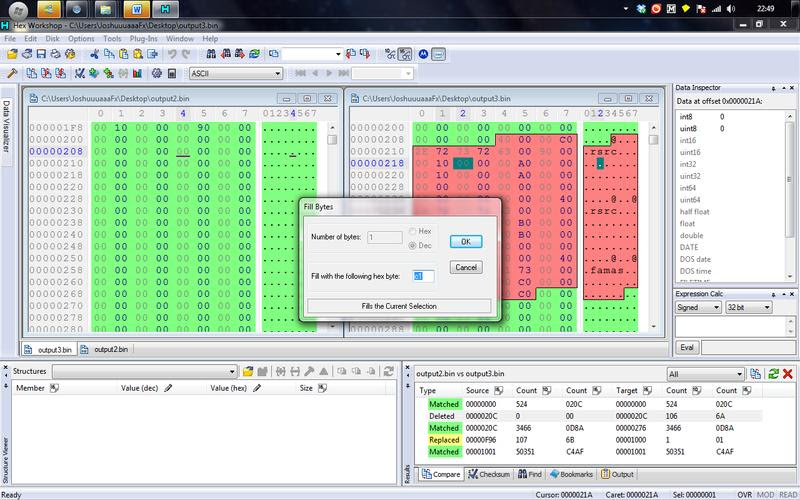Screen dimensions: 800x500
Task: Click the Windows Start orb
Action: click(18, 10)
